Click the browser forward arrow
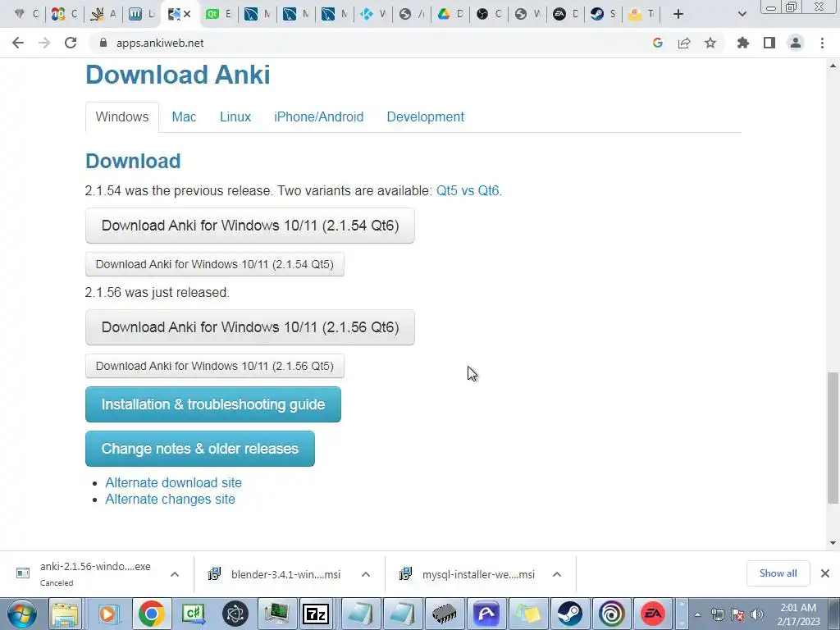840x630 pixels. [x=44, y=43]
